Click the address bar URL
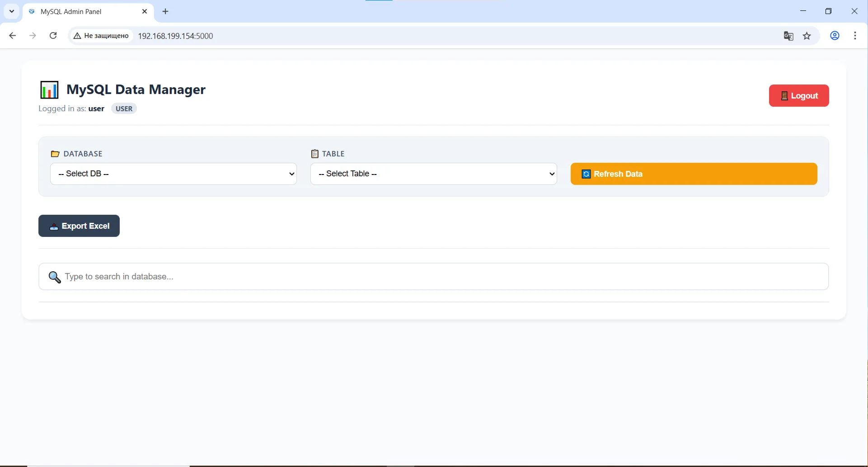The width and height of the screenshot is (868, 467). click(x=175, y=36)
